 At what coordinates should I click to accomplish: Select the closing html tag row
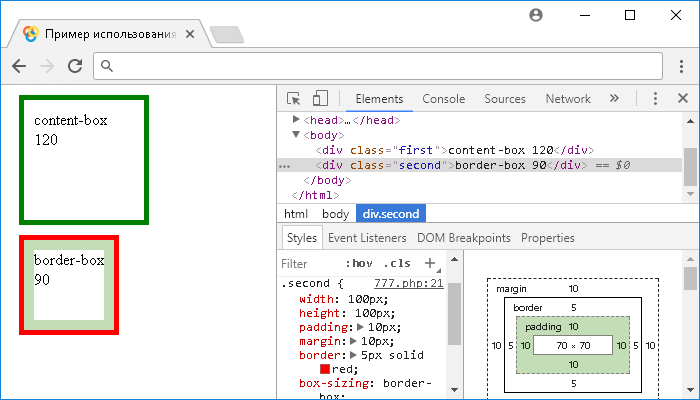[315, 196]
